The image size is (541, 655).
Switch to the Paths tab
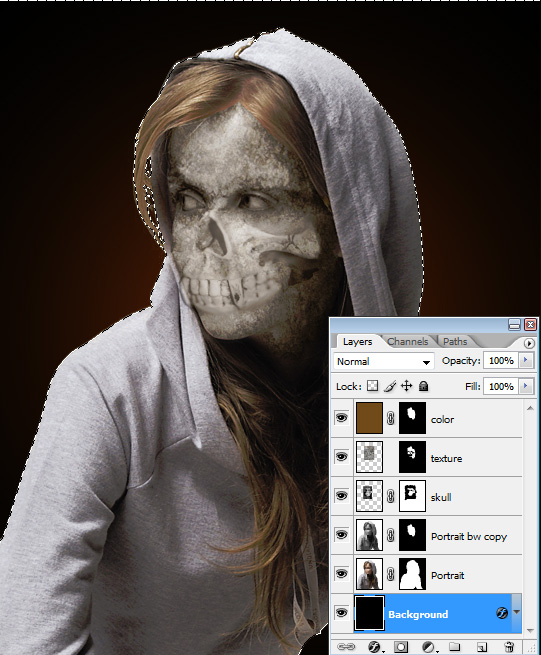tap(455, 342)
